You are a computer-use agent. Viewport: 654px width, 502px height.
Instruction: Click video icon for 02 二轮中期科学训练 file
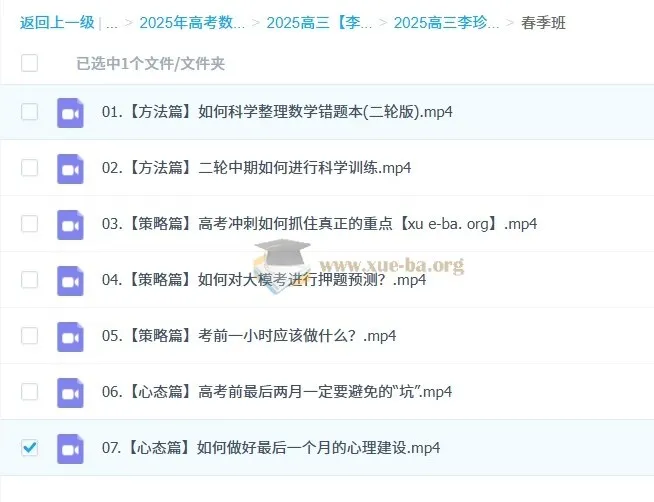click(x=70, y=169)
